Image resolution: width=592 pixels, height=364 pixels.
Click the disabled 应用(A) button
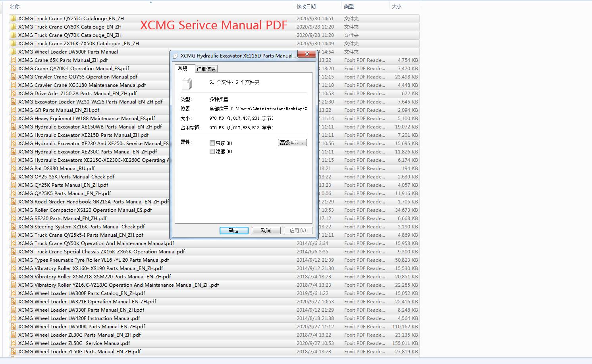298,230
